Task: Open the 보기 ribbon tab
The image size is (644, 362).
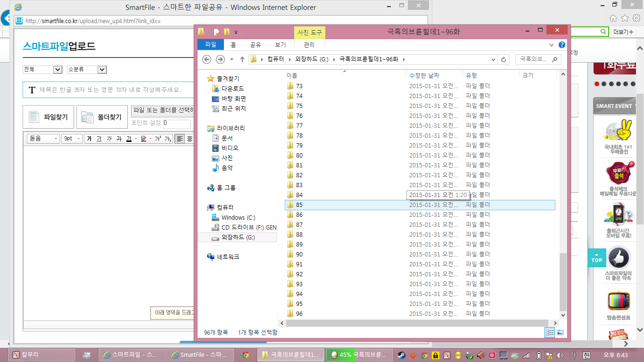Action: (x=281, y=45)
